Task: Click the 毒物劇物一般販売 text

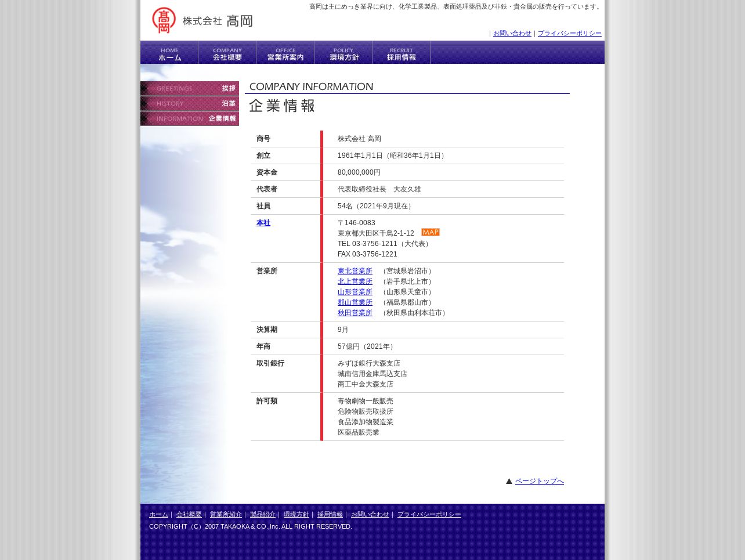Action: point(366,401)
